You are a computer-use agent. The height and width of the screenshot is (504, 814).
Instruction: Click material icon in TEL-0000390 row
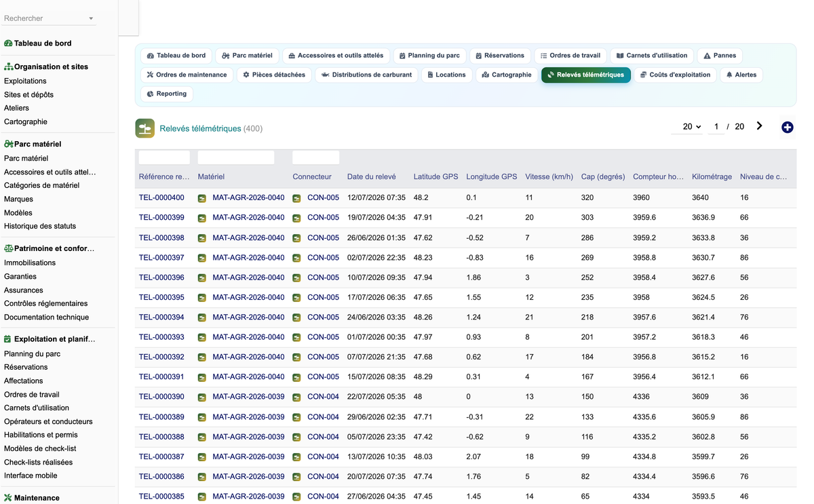pyautogui.click(x=202, y=397)
